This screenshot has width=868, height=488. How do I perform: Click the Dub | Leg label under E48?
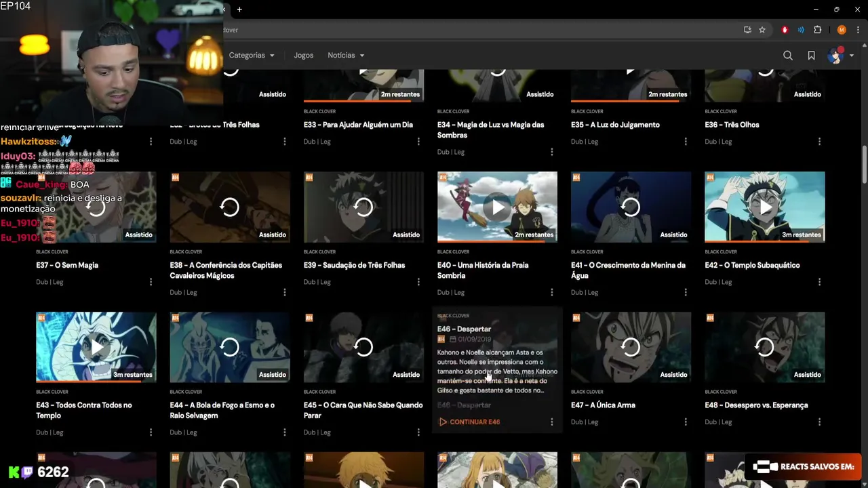718,422
